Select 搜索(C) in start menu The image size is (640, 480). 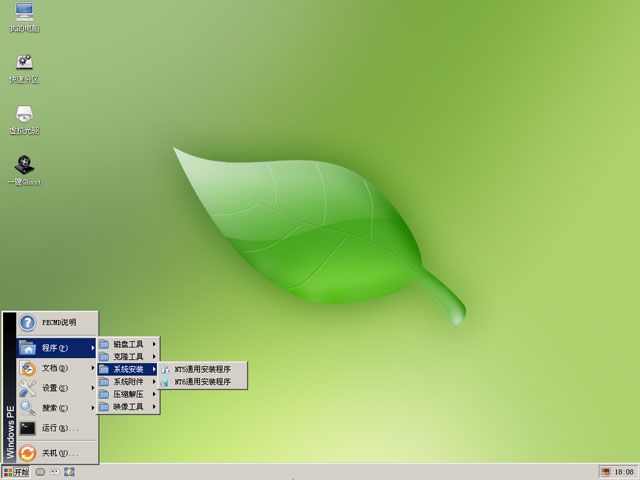coord(56,408)
